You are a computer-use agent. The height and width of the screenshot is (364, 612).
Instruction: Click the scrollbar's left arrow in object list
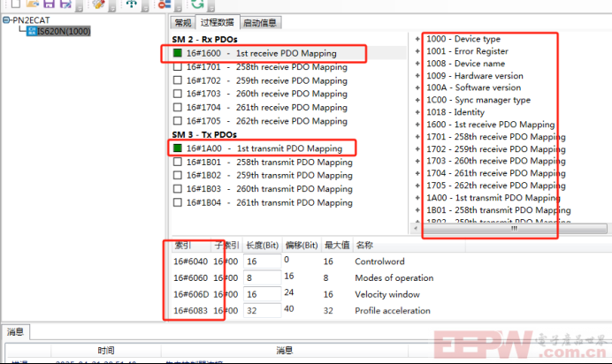tap(416, 228)
